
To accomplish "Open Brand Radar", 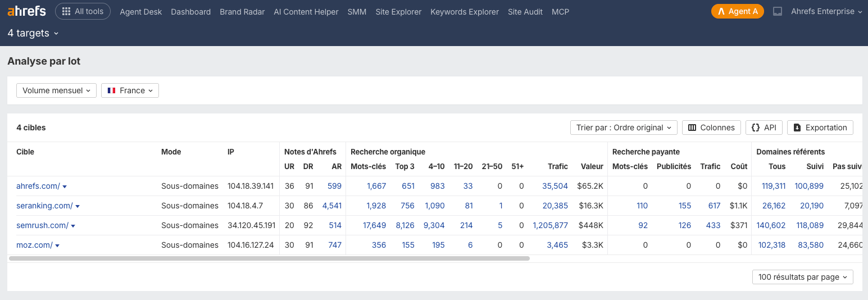I will 242,12.
